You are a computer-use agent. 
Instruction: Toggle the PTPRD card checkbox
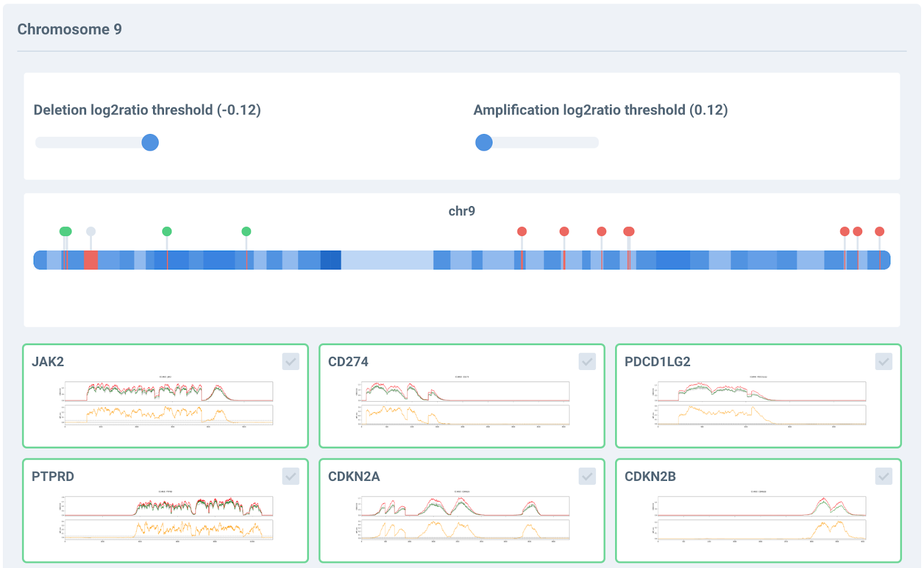(290, 476)
